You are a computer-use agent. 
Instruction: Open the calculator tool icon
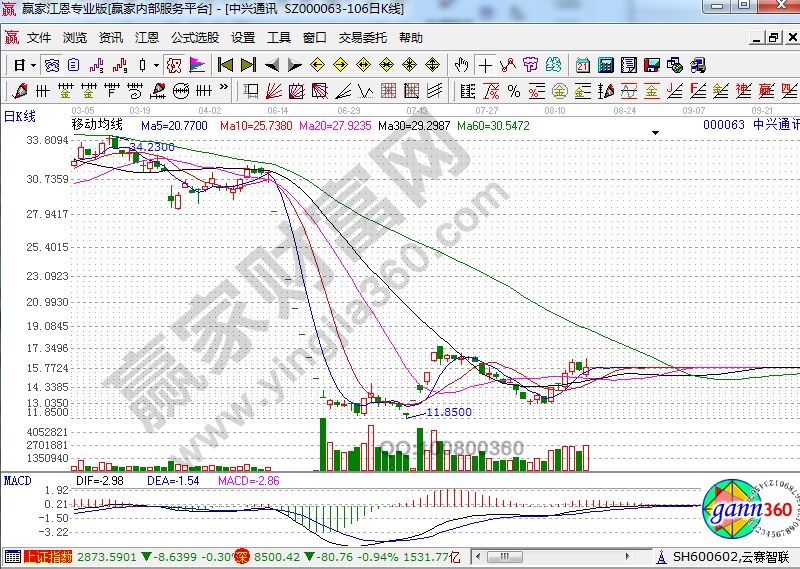pyautogui.click(x=605, y=65)
